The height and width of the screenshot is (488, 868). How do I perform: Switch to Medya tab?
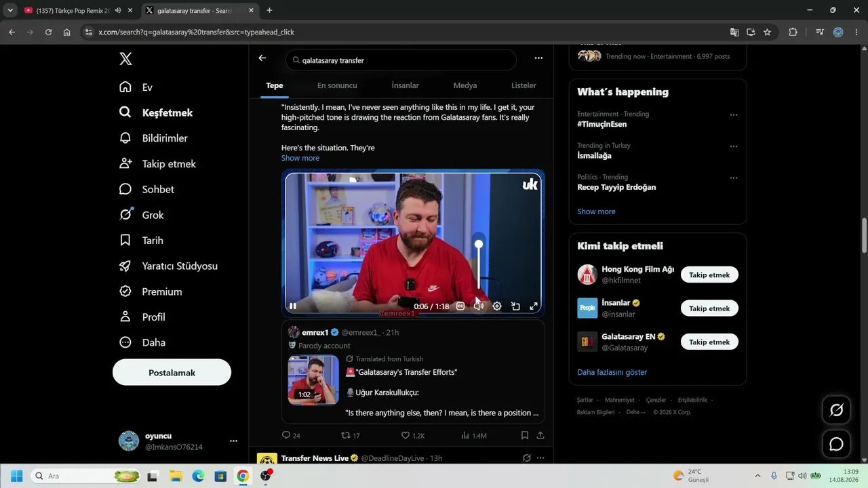point(465,85)
